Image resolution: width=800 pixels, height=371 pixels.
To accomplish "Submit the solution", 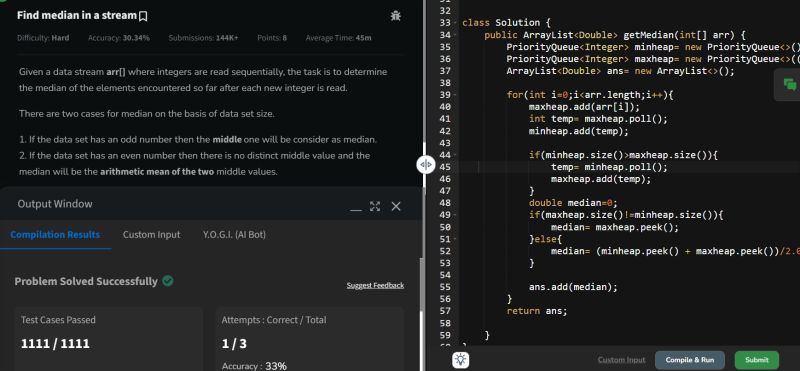I will click(757, 360).
